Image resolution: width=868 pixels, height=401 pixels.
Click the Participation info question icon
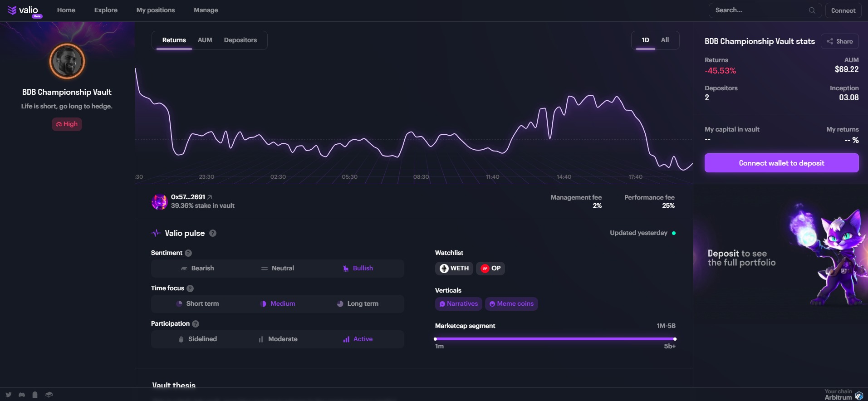click(x=196, y=324)
